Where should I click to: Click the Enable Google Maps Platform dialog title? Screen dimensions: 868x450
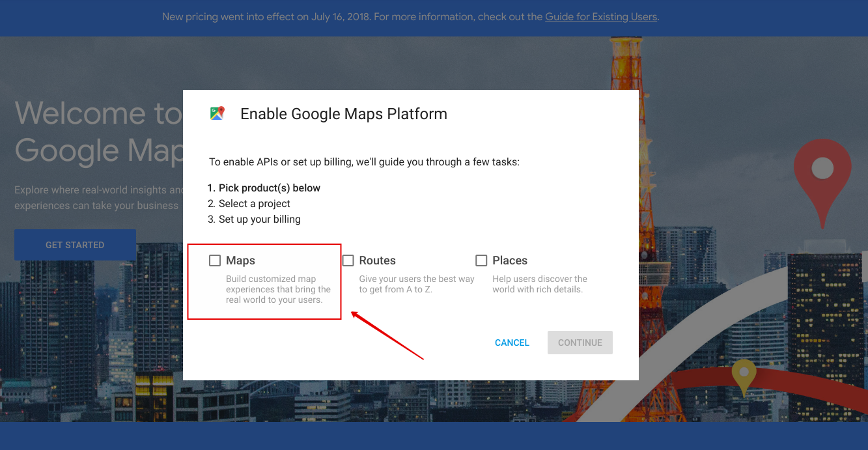point(343,113)
